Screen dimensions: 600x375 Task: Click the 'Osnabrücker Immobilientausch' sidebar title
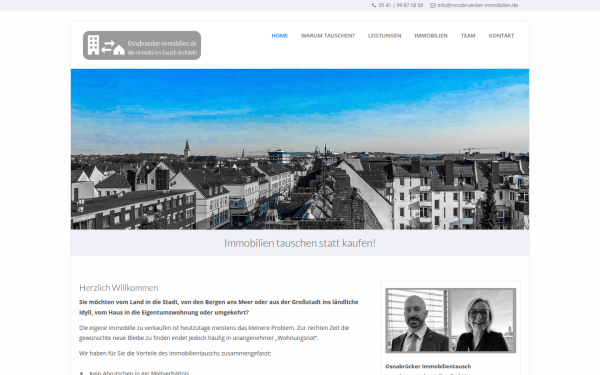tap(428, 366)
